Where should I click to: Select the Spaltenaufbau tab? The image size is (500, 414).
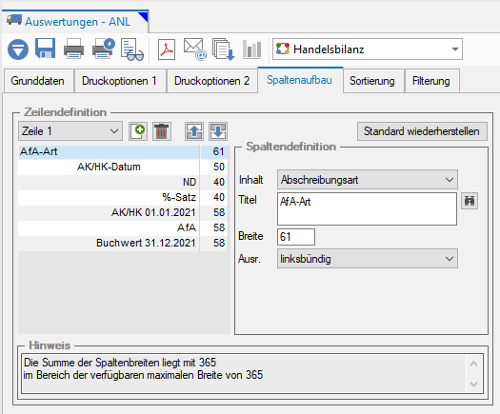click(x=300, y=80)
